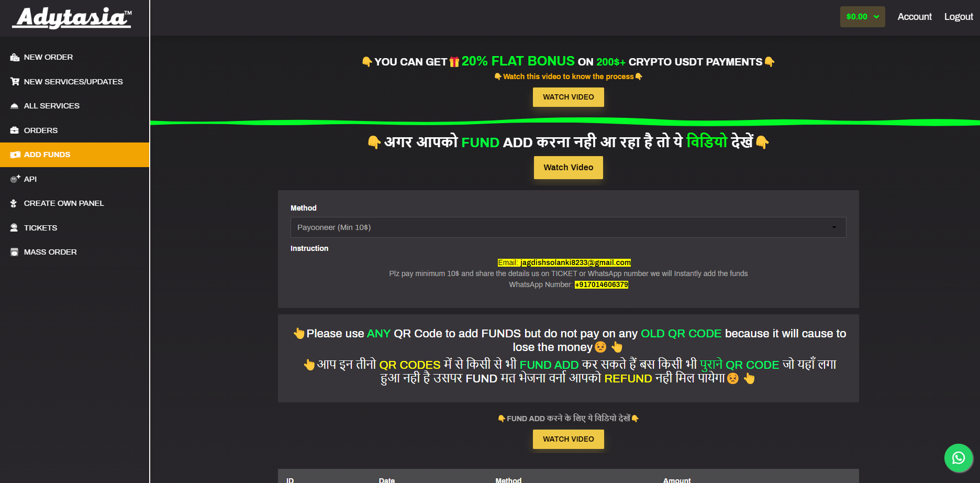980x483 pixels.
Task: Click the Orders briefcase icon
Action: (15, 130)
